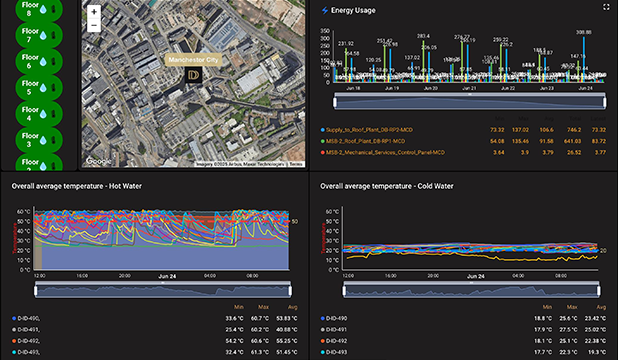
Task: Open the Terms link on the map
Action: tap(296, 164)
